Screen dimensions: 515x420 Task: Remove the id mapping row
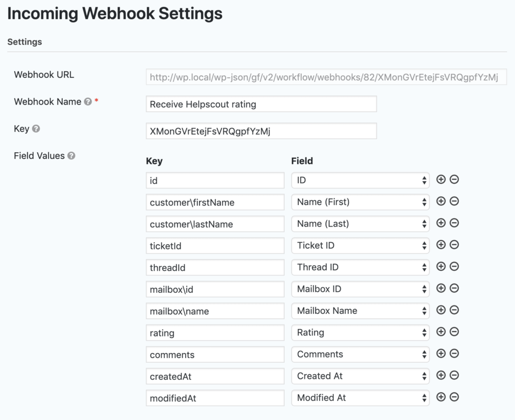[454, 179]
